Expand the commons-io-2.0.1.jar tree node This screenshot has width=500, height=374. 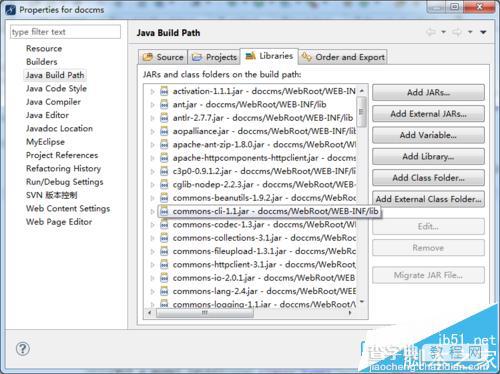click(x=152, y=278)
